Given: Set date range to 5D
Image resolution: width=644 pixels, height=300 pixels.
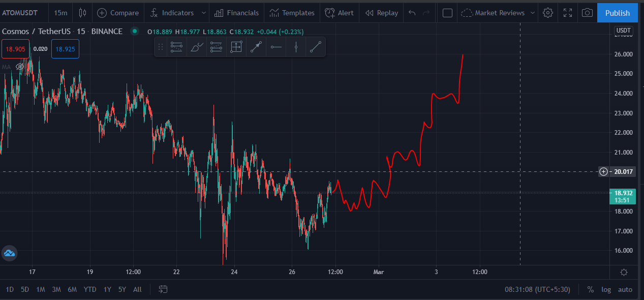Looking at the screenshot, I should (x=25, y=289).
